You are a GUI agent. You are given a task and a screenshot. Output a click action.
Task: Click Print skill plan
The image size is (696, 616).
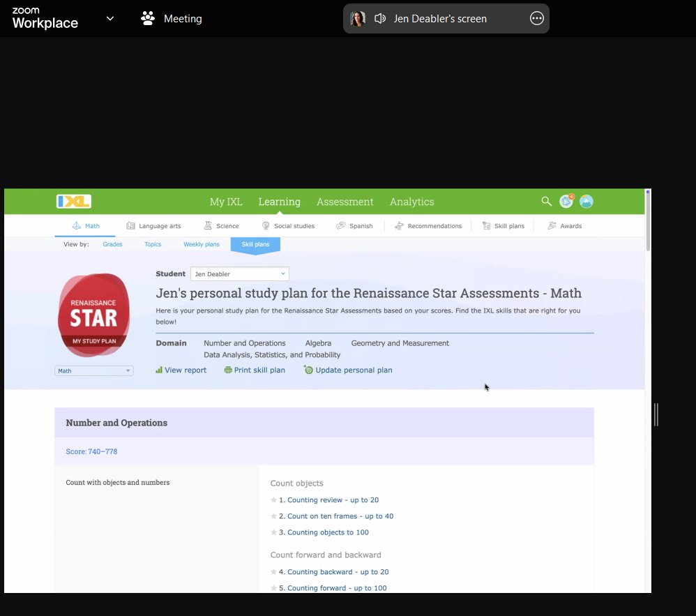point(259,370)
